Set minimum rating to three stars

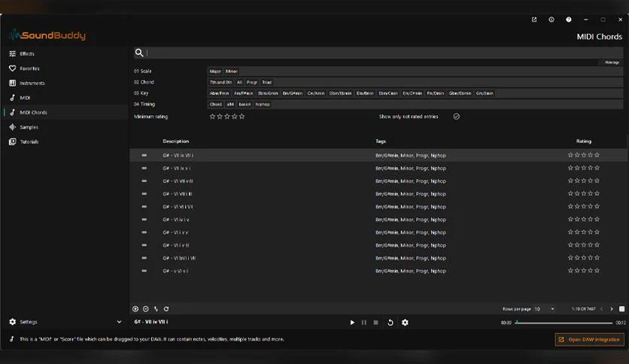click(x=227, y=117)
